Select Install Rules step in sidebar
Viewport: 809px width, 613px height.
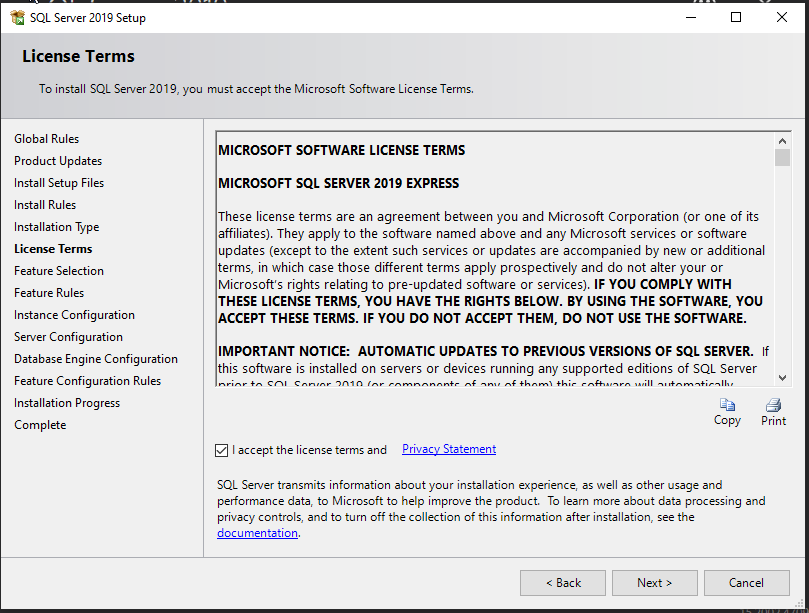pyautogui.click(x=45, y=205)
